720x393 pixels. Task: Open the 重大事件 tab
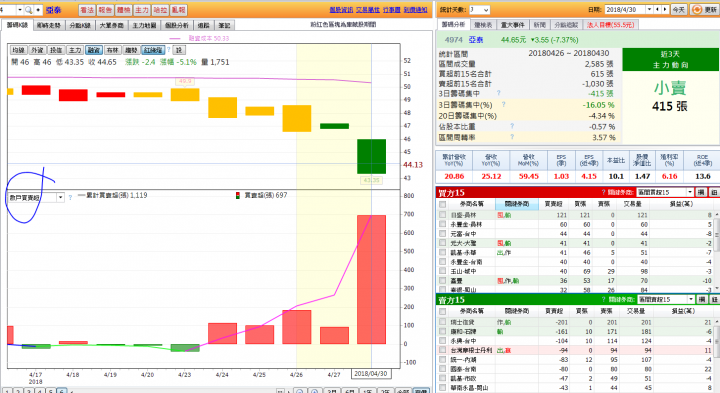coord(512,25)
